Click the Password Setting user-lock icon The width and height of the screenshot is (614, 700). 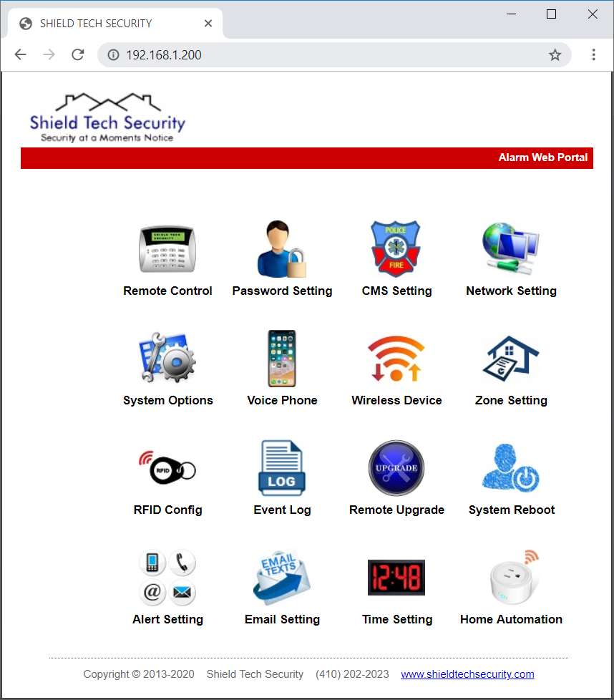pos(282,249)
